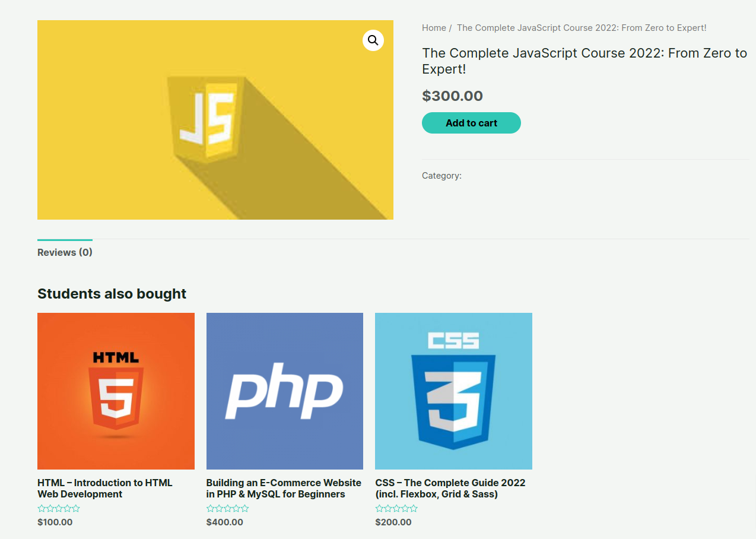Open CSS – The Complete Guide 2022 title
Screen dimensions: 756x539
[x=450, y=489]
